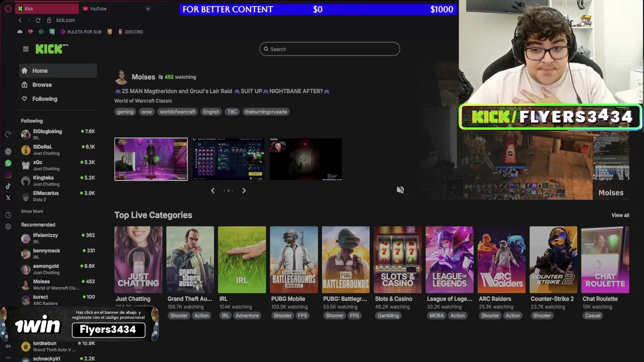Select the second featured stream thumbnail
The image size is (644, 362).
pyautogui.click(x=228, y=159)
